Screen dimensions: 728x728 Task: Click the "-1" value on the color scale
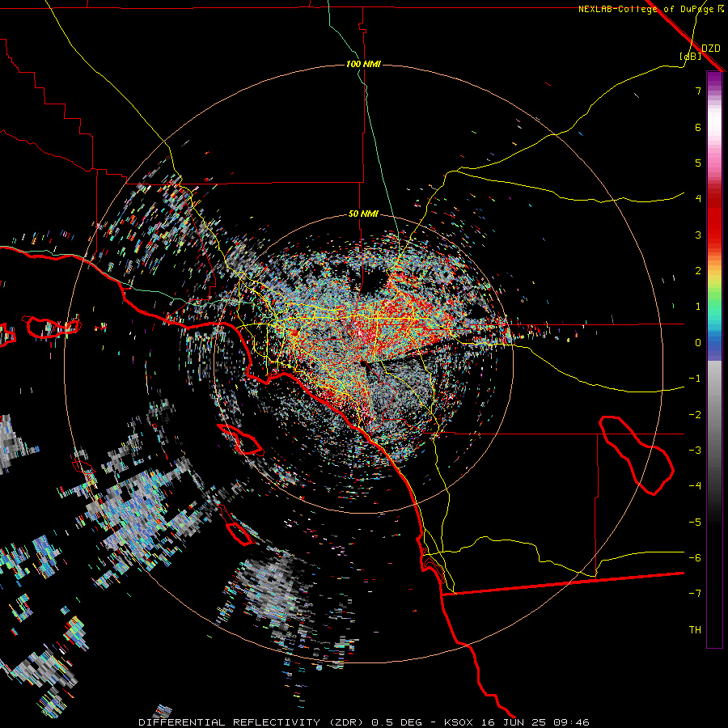pyautogui.click(x=695, y=379)
